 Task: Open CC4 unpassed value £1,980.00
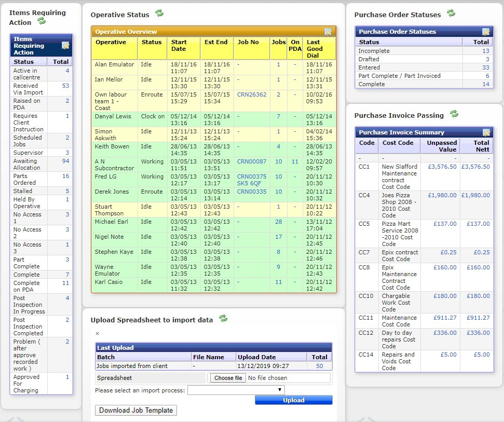pyautogui.click(x=442, y=195)
